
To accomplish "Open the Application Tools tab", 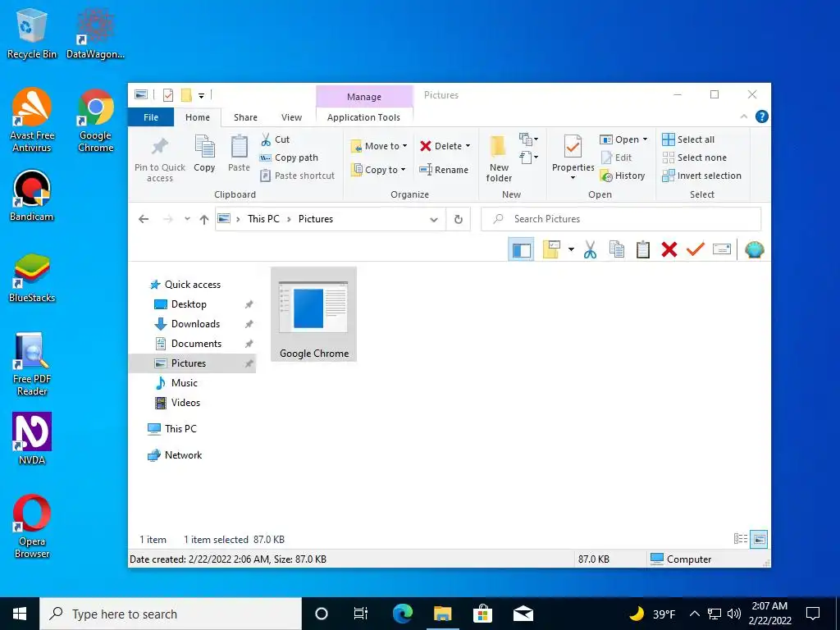I will pyautogui.click(x=363, y=117).
